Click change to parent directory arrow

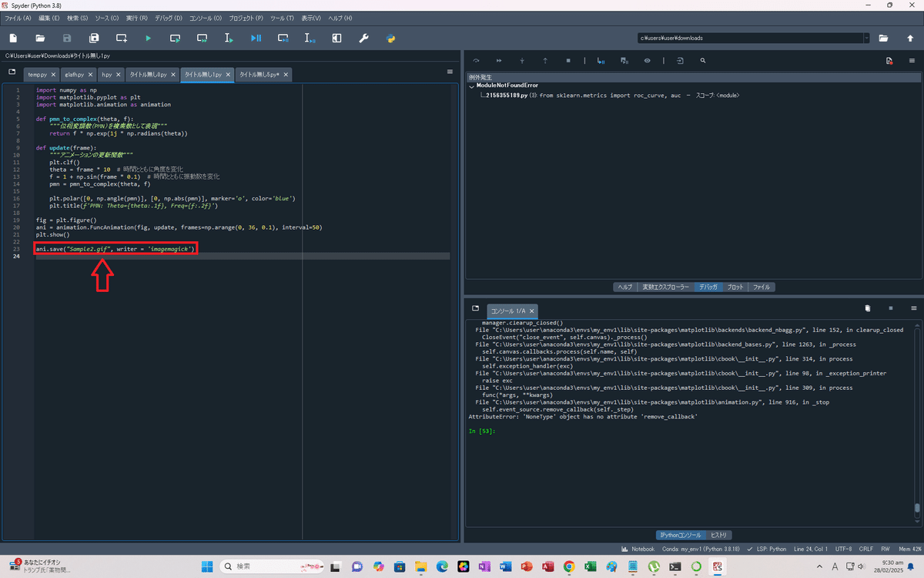click(x=909, y=38)
